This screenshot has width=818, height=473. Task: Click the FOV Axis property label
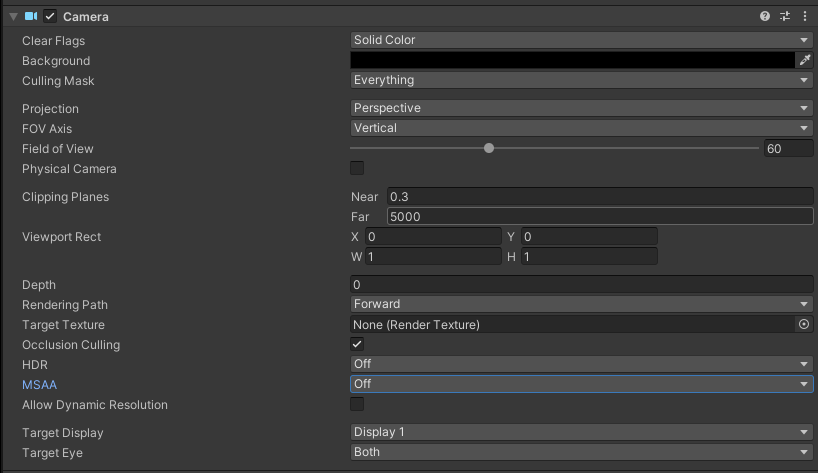click(47, 128)
